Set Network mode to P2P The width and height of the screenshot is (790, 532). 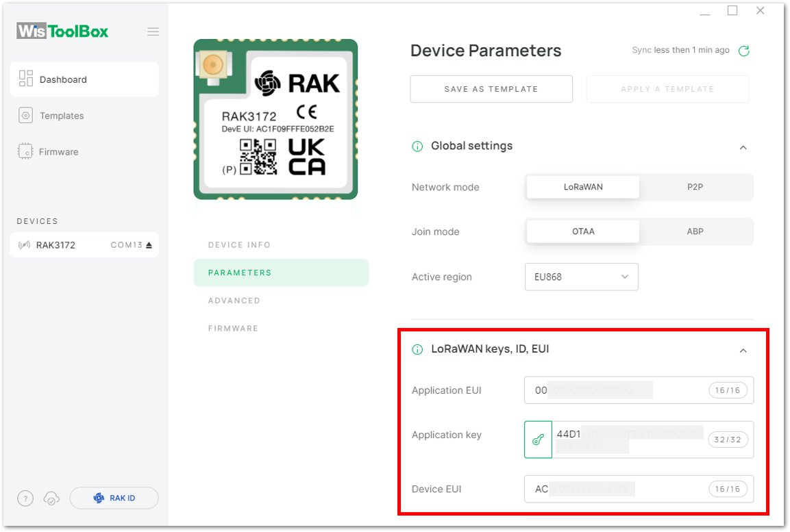click(x=695, y=187)
